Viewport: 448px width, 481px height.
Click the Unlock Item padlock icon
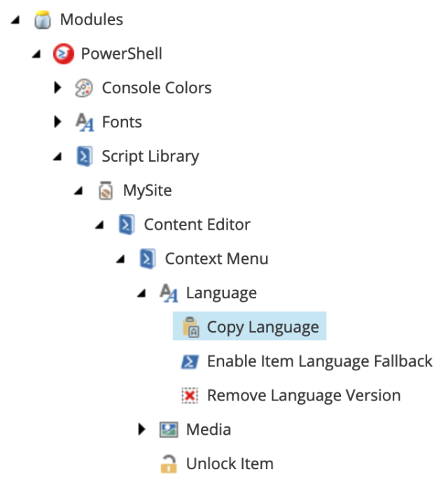tap(169, 463)
